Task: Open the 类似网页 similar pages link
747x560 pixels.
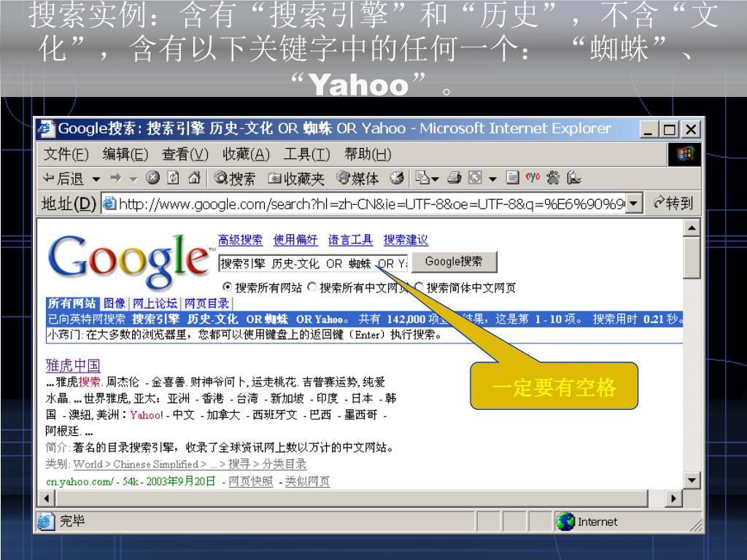Action: pos(307,481)
